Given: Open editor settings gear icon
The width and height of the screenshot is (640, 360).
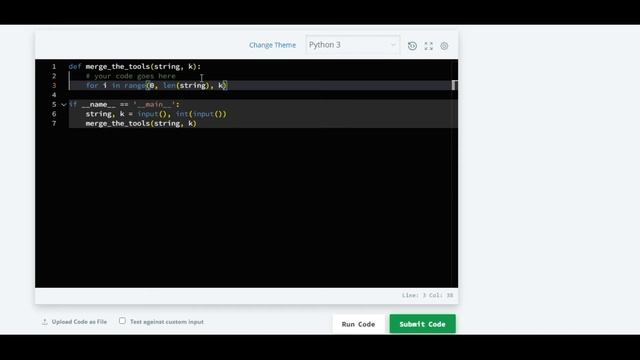Looking at the screenshot, I should coord(444,46).
